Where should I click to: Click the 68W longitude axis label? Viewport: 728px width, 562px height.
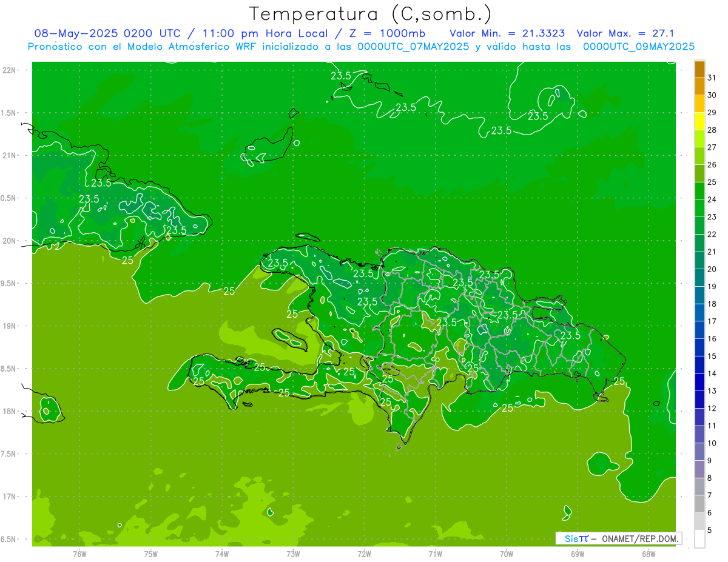pos(648,554)
